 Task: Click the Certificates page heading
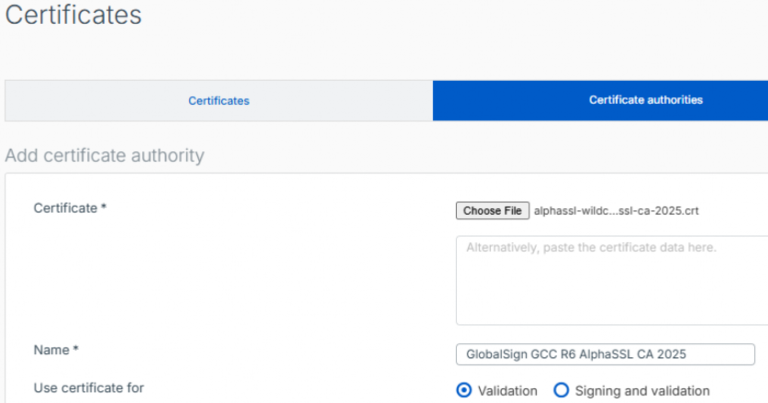73,16
